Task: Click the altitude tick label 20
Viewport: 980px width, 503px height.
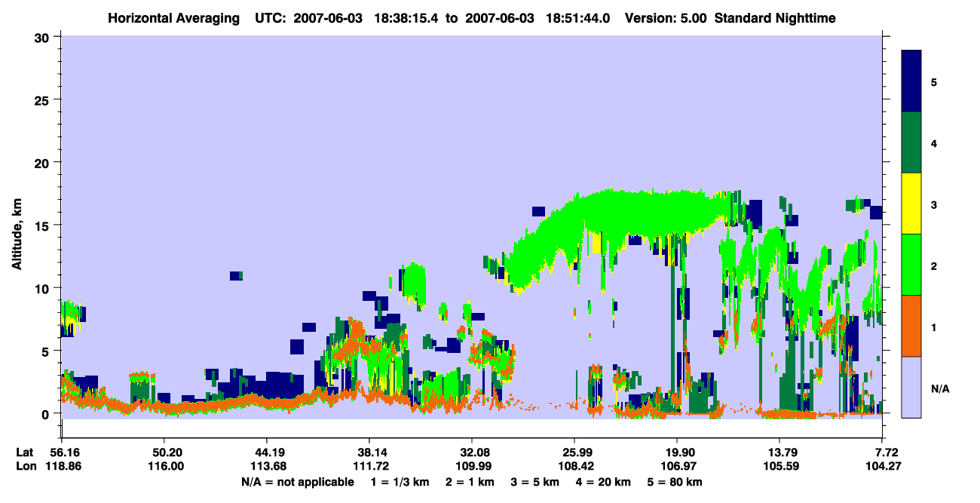Action: click(x=43, y=162)
